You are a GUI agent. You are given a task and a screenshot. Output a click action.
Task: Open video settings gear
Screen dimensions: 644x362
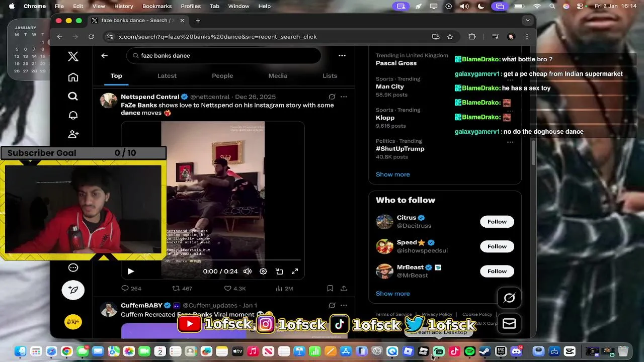pyautogui.click(x=263, y=271)
